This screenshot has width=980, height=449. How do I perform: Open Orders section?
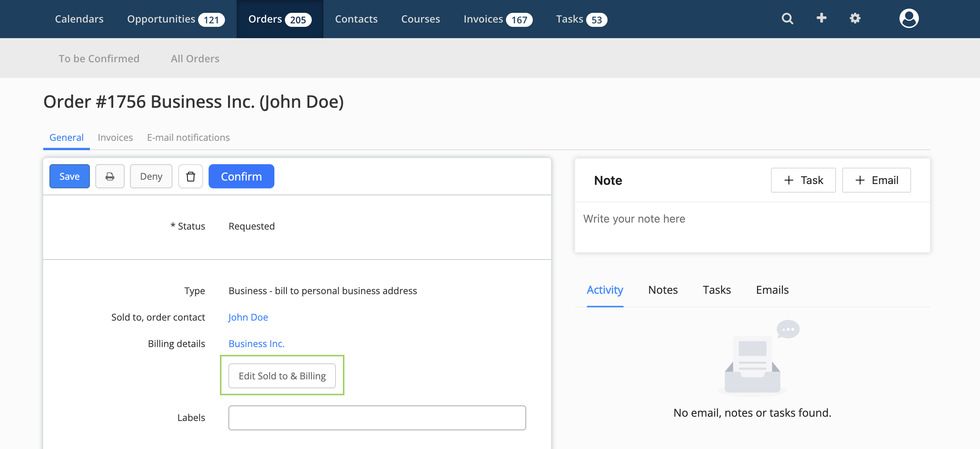coord(280,19)
